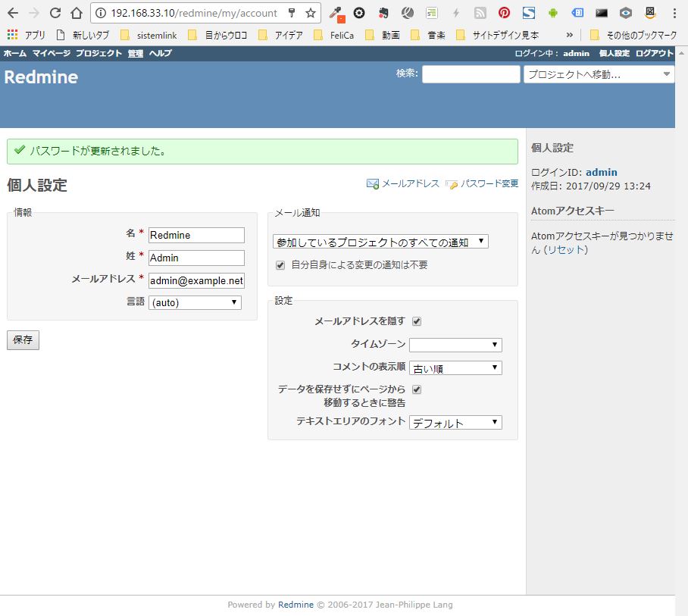Open the Pinterest extension icon
Viewport: 688px width, 616px height.
click(x=504, y=13)
